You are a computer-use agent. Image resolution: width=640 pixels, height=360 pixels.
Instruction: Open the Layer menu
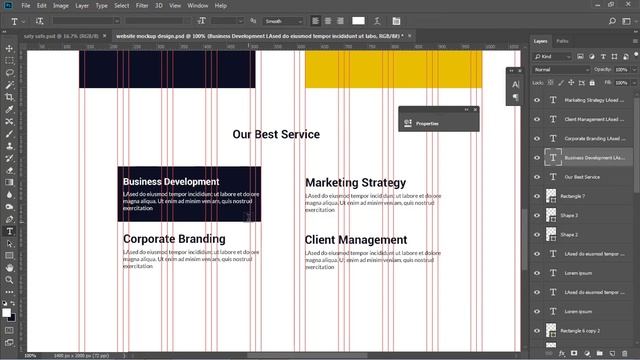(x=82, y=6)
